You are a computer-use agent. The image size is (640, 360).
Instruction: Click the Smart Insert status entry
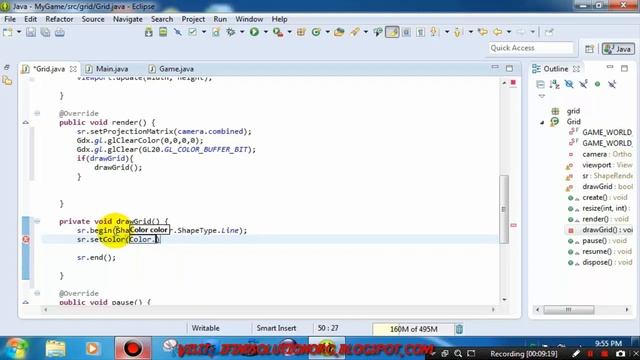point(276,328)
